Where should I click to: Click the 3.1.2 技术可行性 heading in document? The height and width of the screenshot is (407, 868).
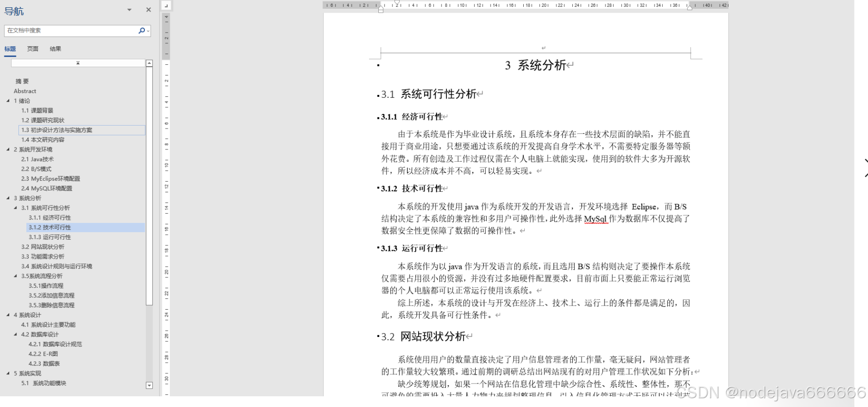pyautogui.click(x=412, y=188)
